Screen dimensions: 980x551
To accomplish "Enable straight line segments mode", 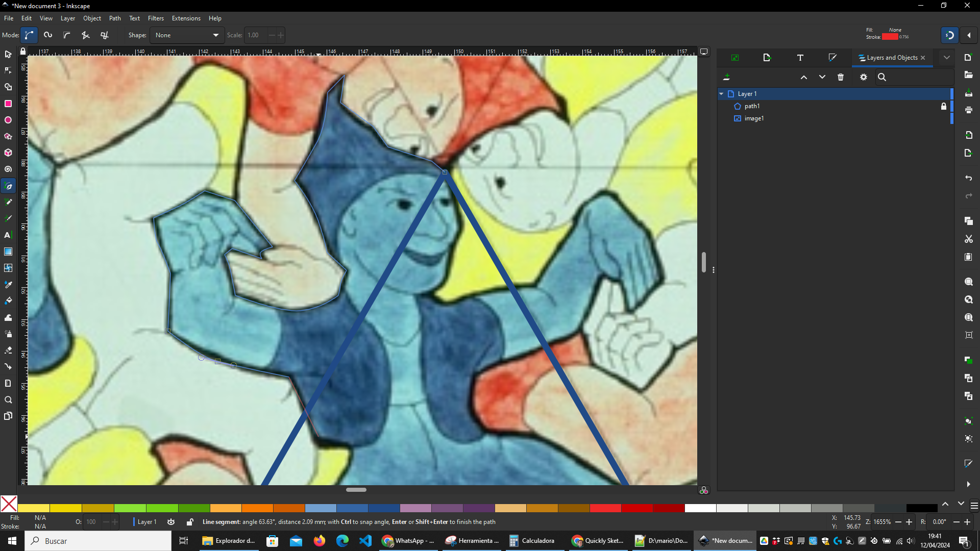I will click(x=86, y=35).
